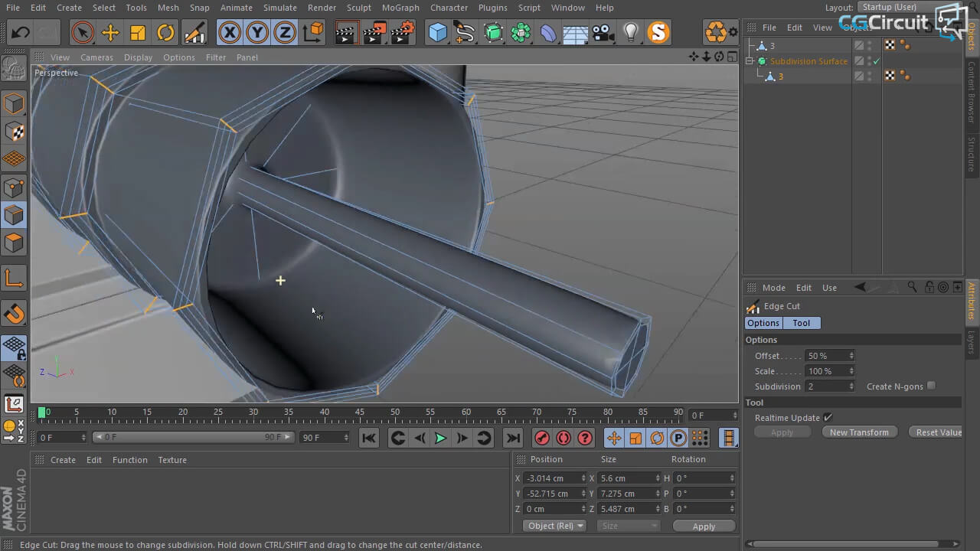980x551 pixels.
Task: Switch to the Tool tab
Action: click(801, 323)
